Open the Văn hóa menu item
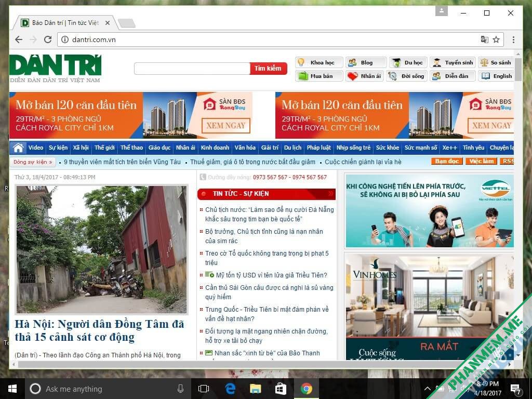The image size is (532, 399). (245, 148)
